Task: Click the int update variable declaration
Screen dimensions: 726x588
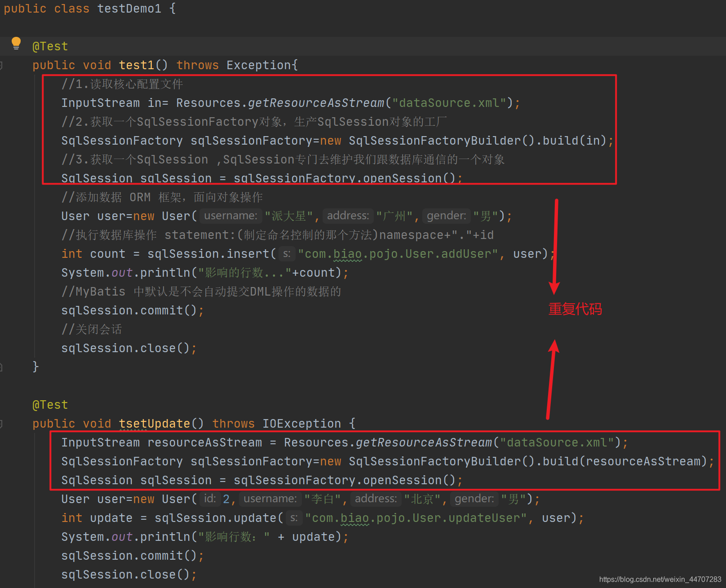Action: coord(97,518)
